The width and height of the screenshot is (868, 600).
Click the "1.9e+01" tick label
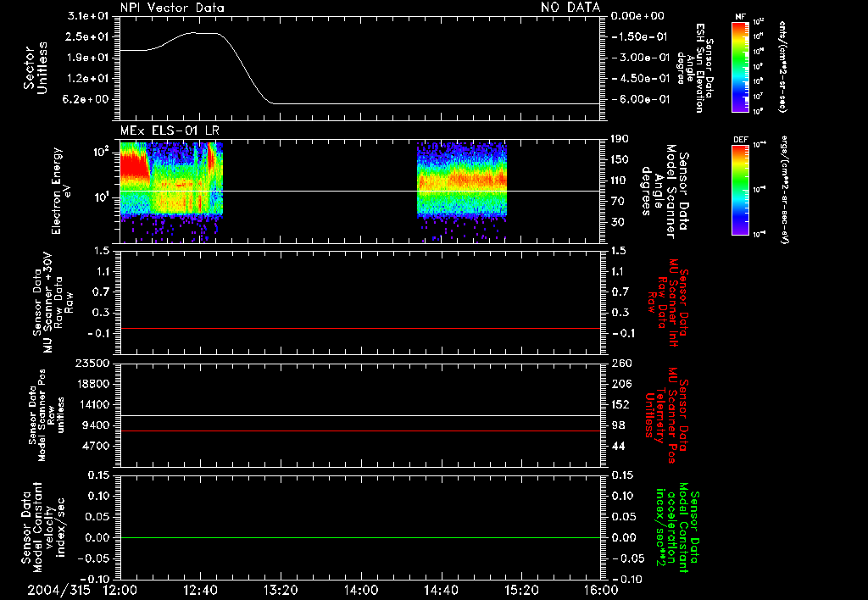pos(88,58)
